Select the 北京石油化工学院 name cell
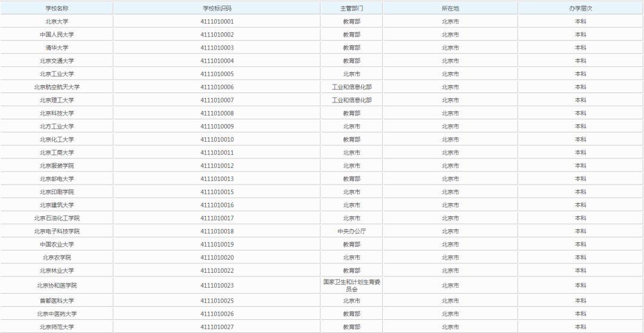The width and height of the screenshot is (644, 333). click(57, 218)
